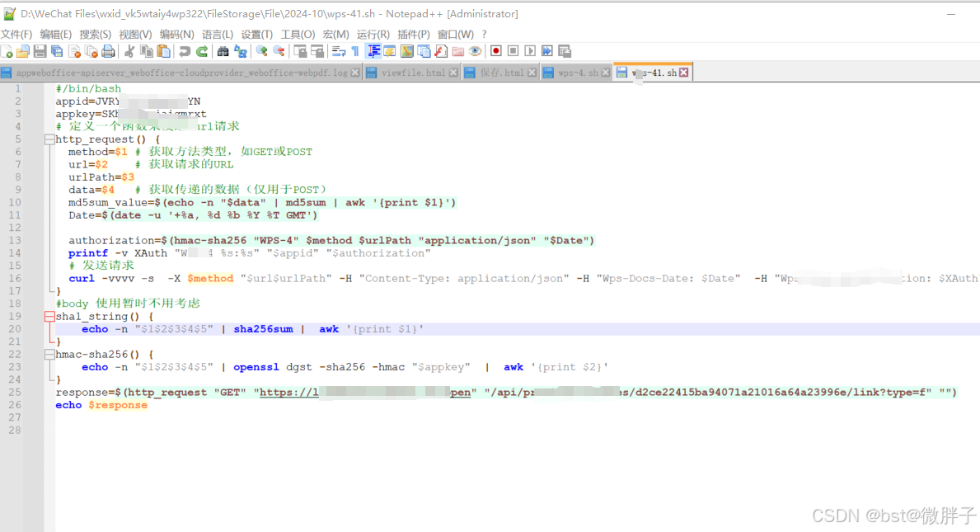
Task: Open the 搜索(S) menu
Action: point(95,35)
